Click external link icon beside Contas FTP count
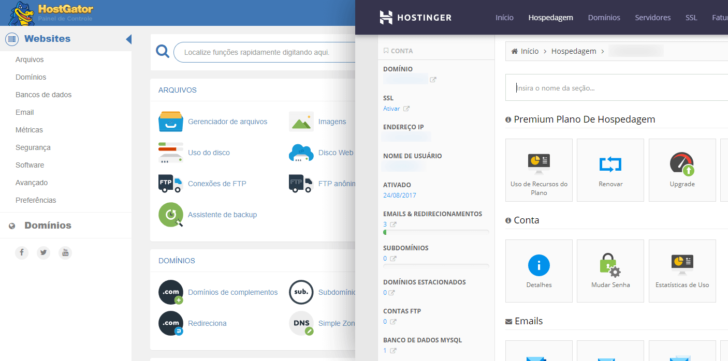 coord(393,322)
